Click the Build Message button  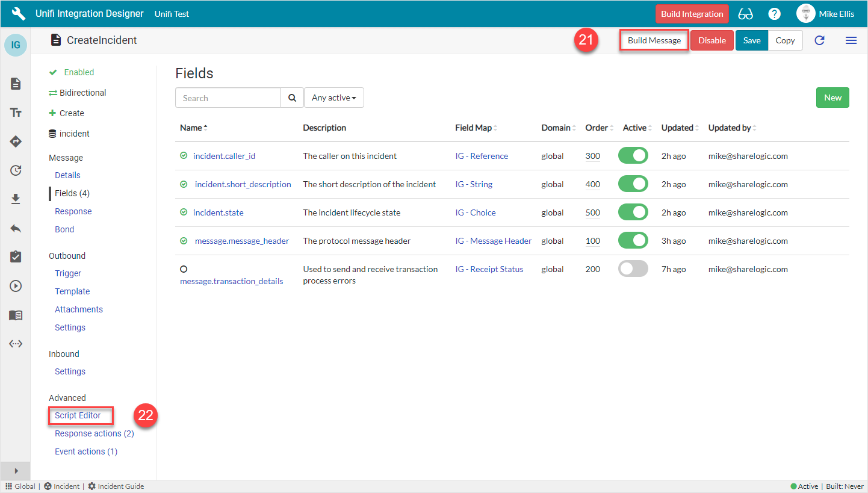click(x=654, y=40)
